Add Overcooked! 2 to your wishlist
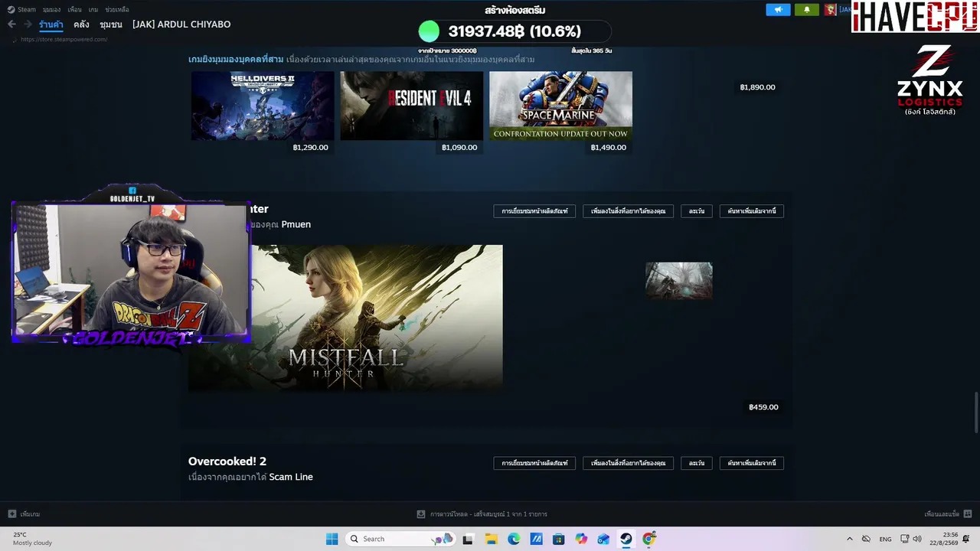 pos(629,463)
